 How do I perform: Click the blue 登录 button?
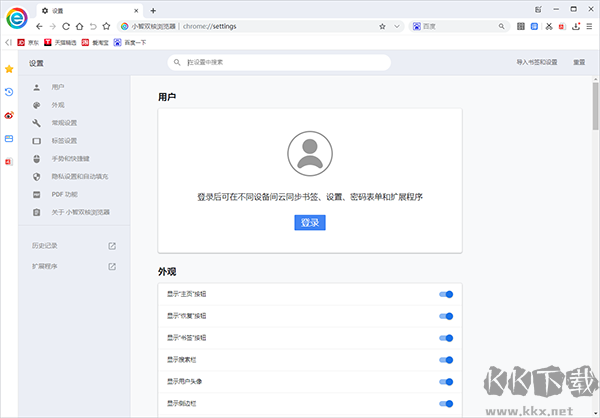[310, 222]
